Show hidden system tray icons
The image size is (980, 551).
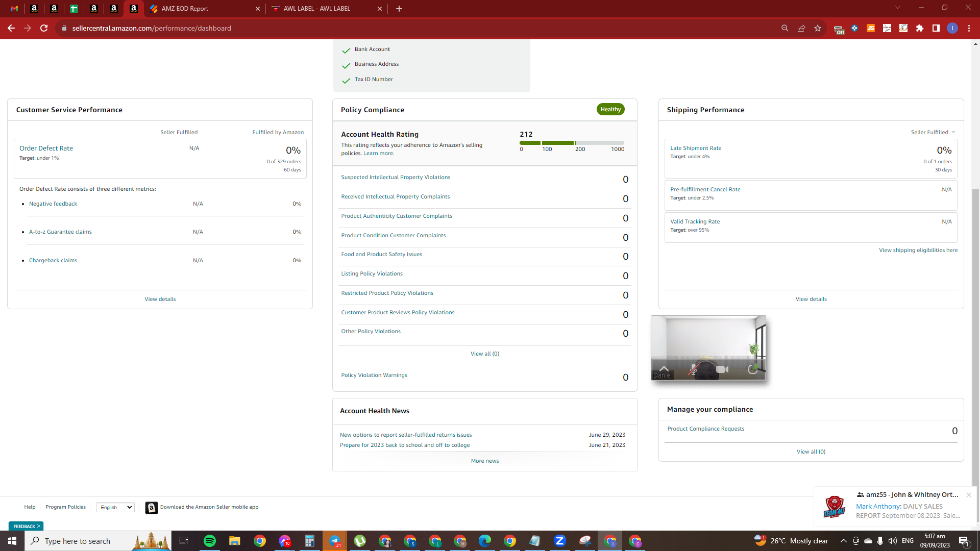[844, 541]
